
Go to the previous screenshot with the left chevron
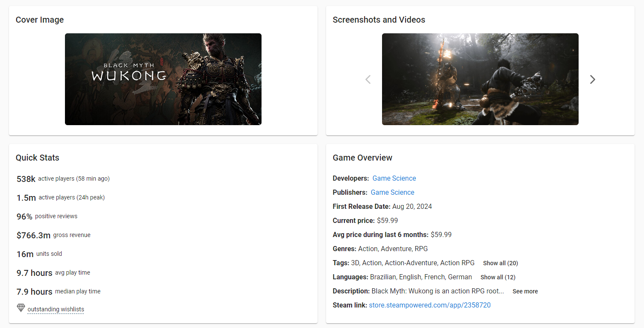click(368, 79)
